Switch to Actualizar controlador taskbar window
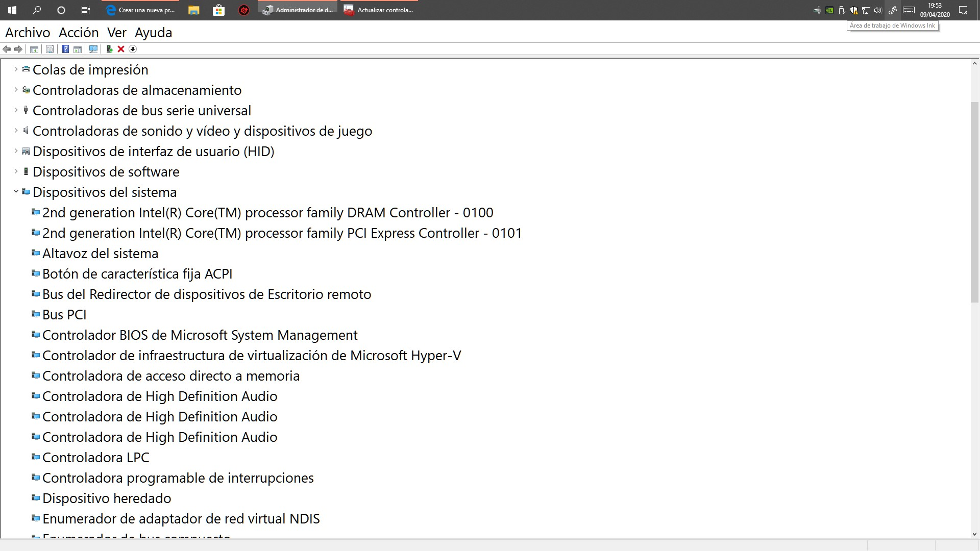 pyautogui.click(x=379, y=10)
